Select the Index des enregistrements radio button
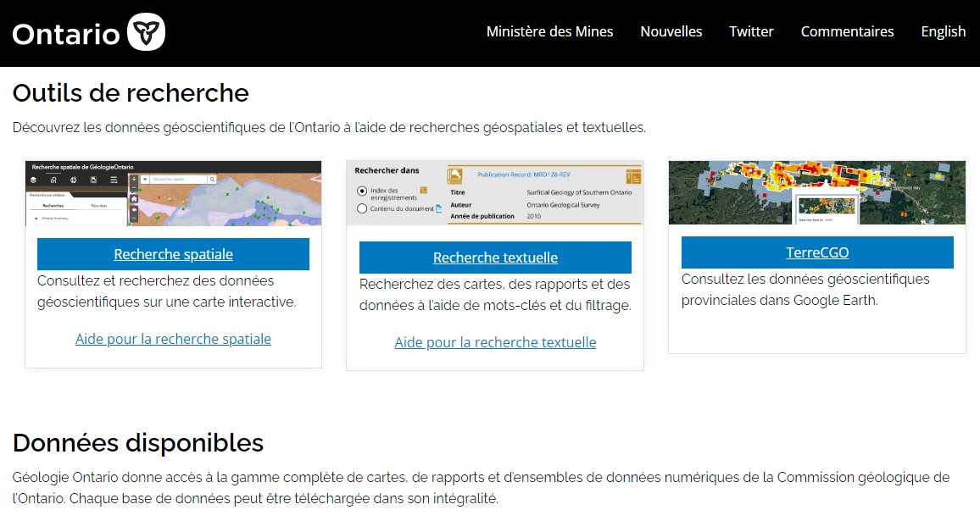The width and height of the screenshot is (980, 521). [x=362, y=192]
